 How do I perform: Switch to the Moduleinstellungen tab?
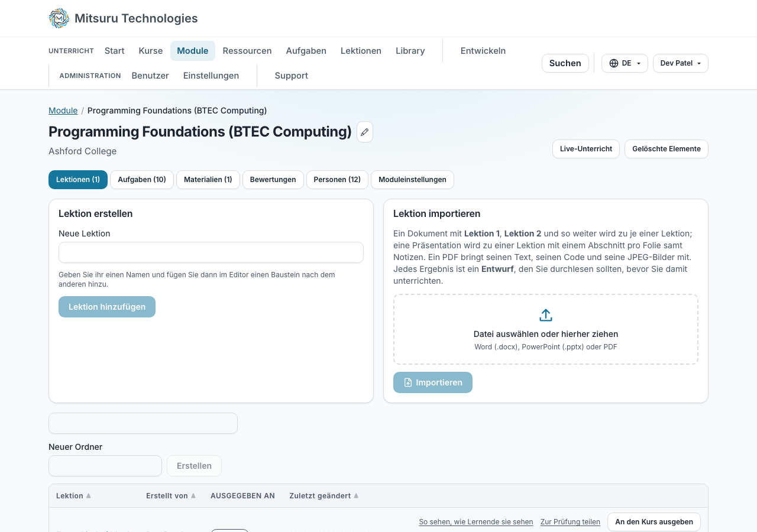point(413,180)
